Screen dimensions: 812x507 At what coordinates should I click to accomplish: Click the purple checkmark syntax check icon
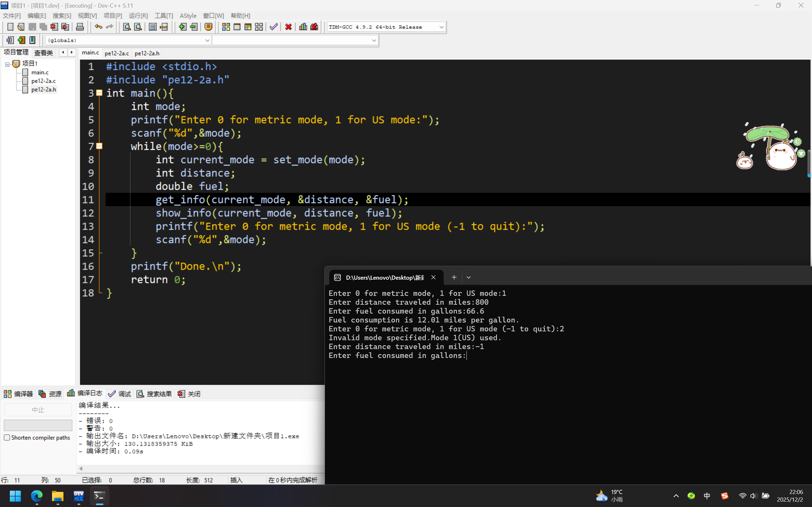pyautogui.click(x=274, y=27)
